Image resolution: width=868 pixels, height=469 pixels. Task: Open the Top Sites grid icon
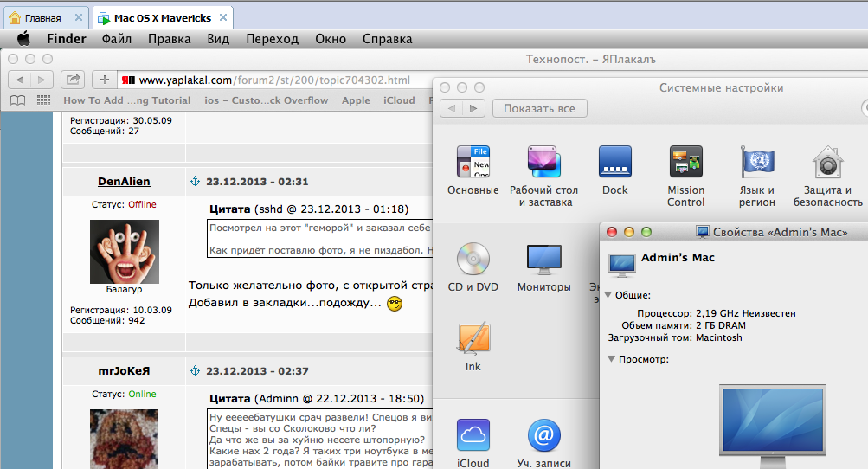tap(44, 100)
